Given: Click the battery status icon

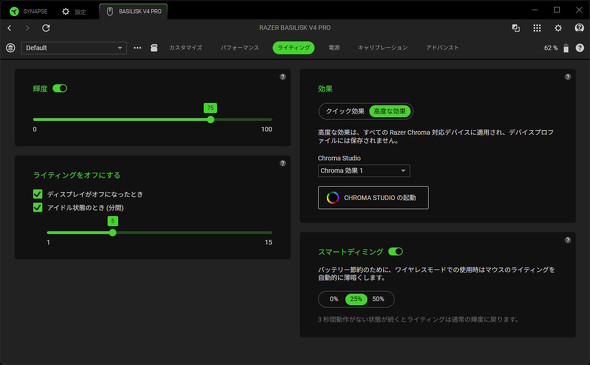Looking at the screenshot, I should click(566, 48).
